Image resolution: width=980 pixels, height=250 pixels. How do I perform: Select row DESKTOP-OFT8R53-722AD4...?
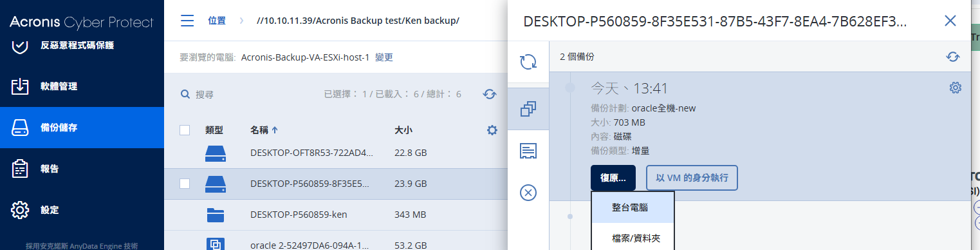click(x=311, y=153)
